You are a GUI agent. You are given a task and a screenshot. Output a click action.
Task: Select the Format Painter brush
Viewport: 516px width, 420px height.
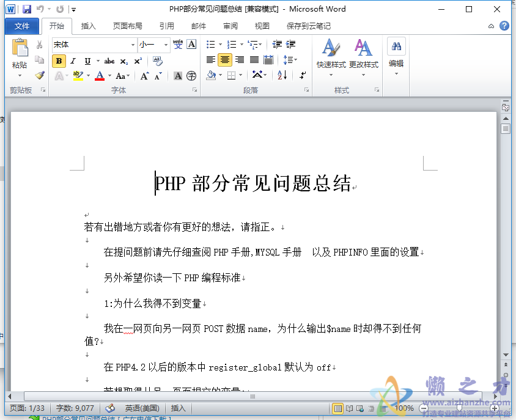[x=40, y=75]
